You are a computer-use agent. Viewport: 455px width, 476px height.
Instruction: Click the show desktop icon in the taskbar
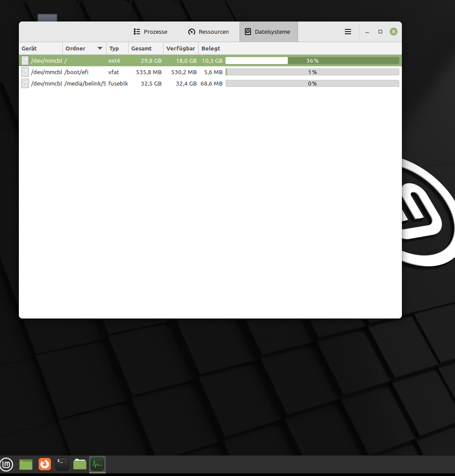click(x=26, y=465)
